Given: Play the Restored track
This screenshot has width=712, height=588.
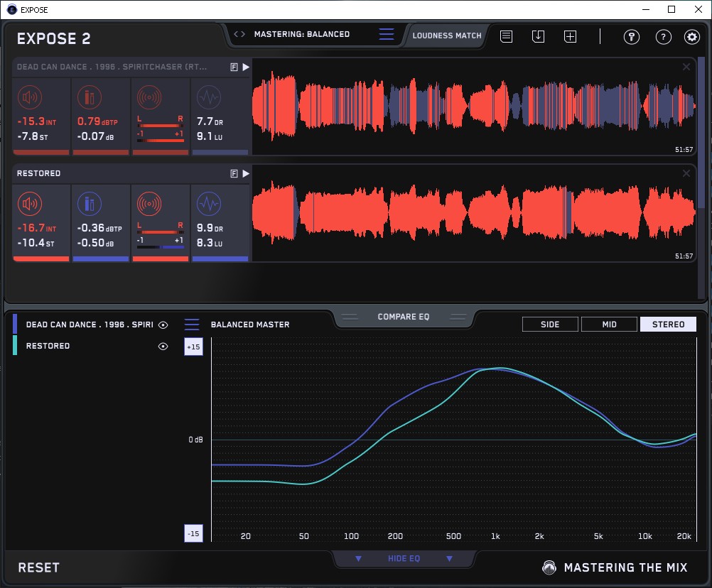Looking at the screenshot, I should point(246,173).
